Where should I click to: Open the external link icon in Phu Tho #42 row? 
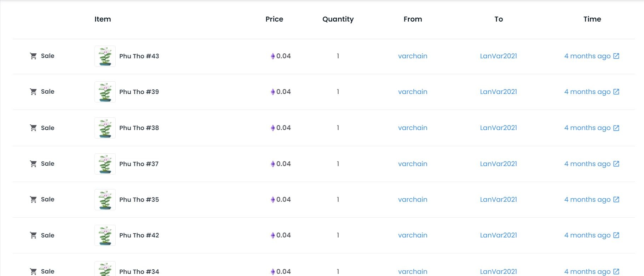(x=616, y=235)
